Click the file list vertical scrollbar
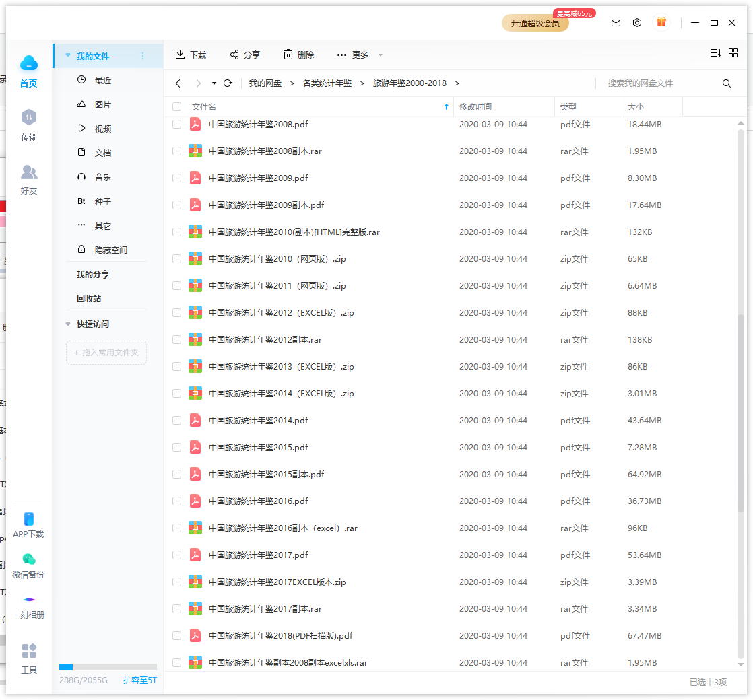This screenshot has width=753, height=700. click(x=740, y=413)
